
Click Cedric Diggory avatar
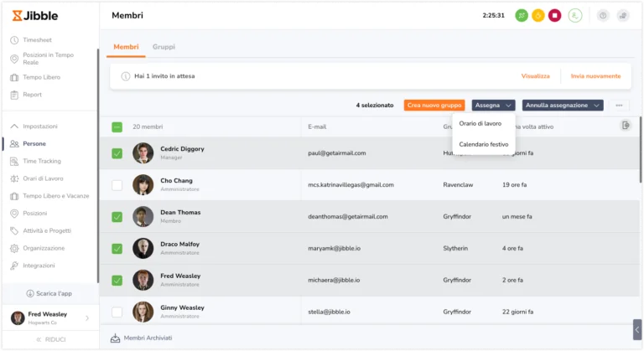(143, 152)
